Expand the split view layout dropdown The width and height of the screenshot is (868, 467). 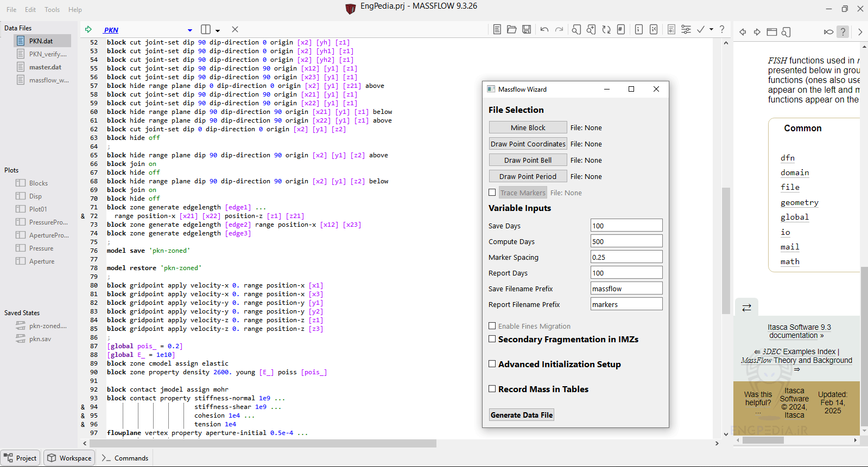[218, 30]
